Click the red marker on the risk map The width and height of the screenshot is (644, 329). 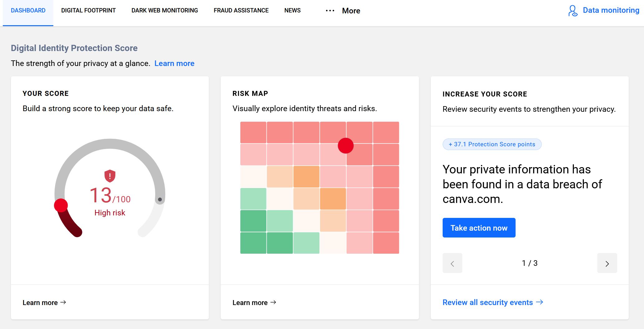click(345, 146)
